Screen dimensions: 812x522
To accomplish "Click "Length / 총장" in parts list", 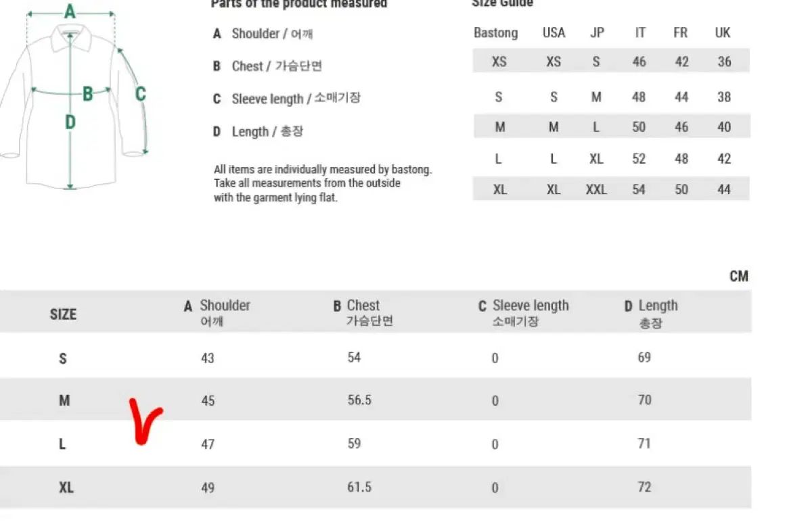I will [267, 132].
